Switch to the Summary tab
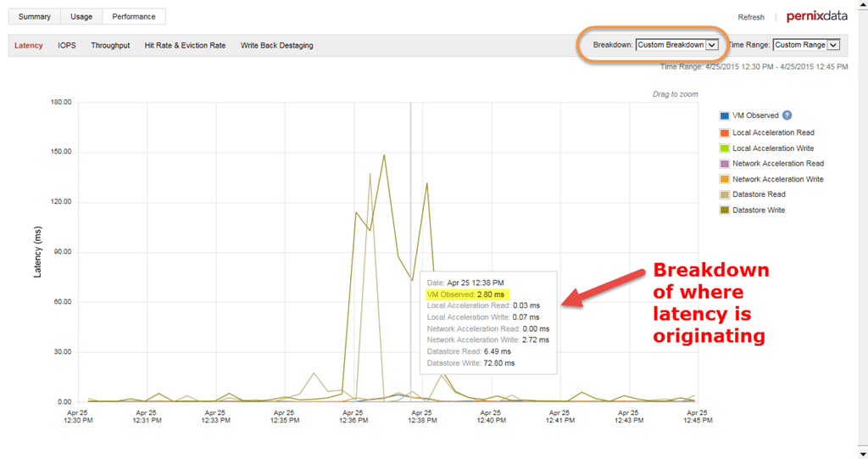 34,17
